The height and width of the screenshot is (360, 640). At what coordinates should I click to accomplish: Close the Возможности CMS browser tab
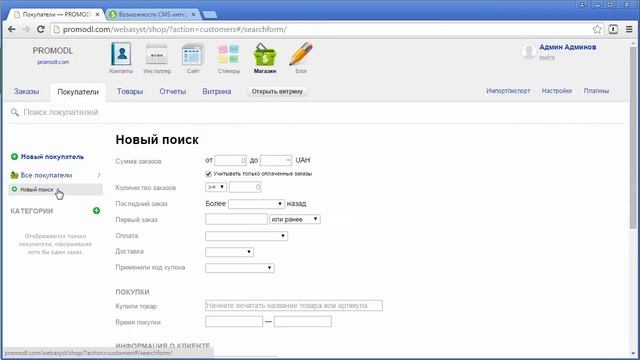[x=193, y=14]
